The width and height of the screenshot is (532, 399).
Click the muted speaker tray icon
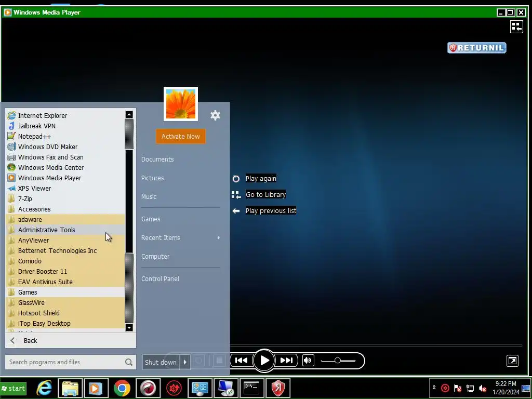click(483, 388)
